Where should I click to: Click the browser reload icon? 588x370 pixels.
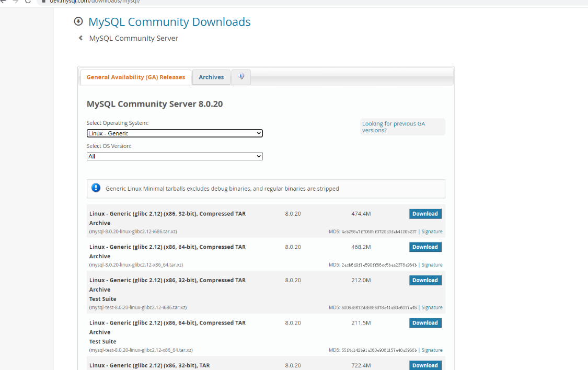[28, 2]
